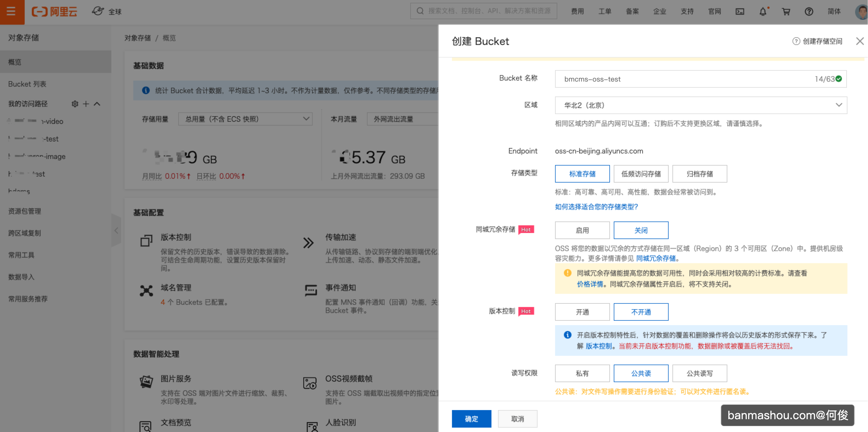Screen dimensions: 868x432
Task: Select 低频访问存储 storage type
Action: [x=641, y=174]
